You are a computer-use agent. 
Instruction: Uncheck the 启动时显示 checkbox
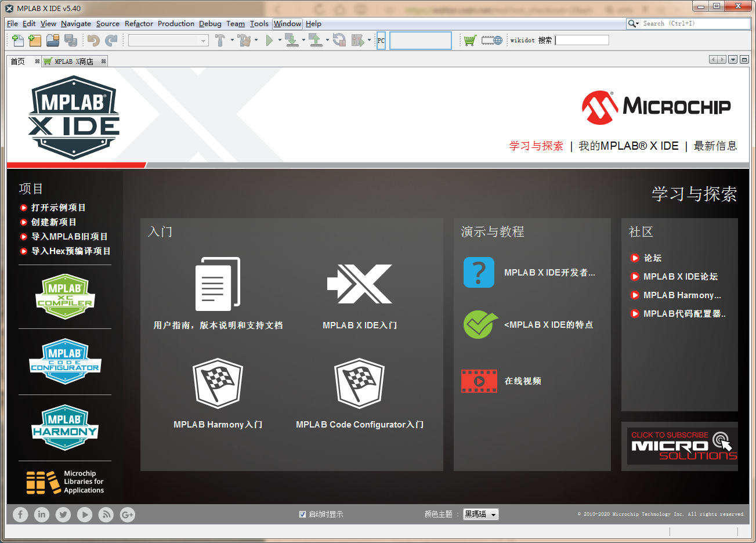point(303,514)
